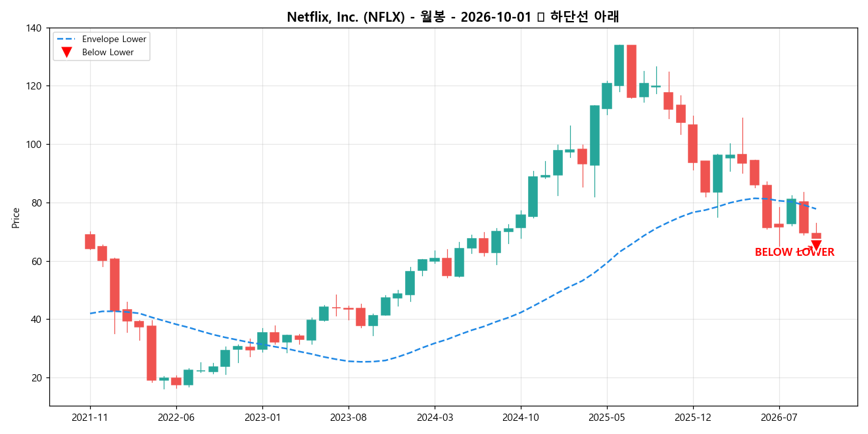
Task: Click the 100 y-axis tick label
Action: point(34,145)
